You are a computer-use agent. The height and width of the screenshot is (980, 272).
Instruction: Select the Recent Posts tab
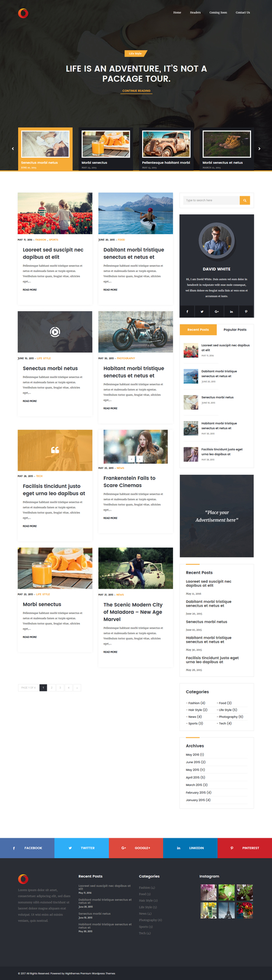[x=198, y=330]
